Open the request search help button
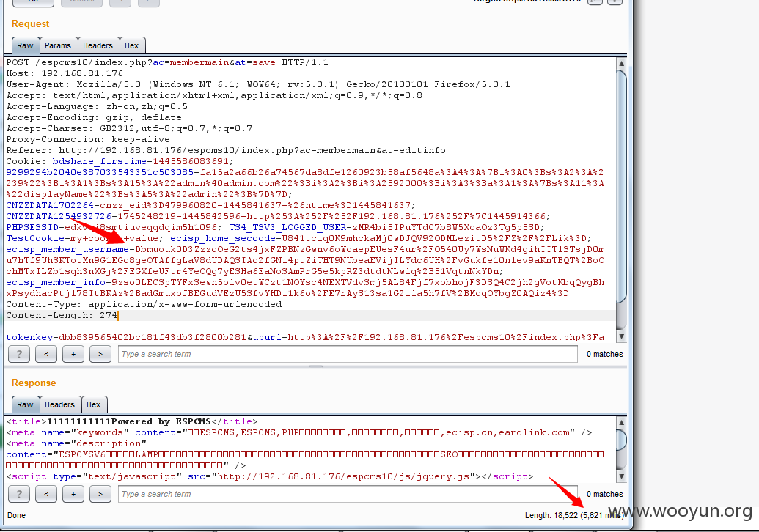This screenshot has height=532, width=759. point(19,354)
